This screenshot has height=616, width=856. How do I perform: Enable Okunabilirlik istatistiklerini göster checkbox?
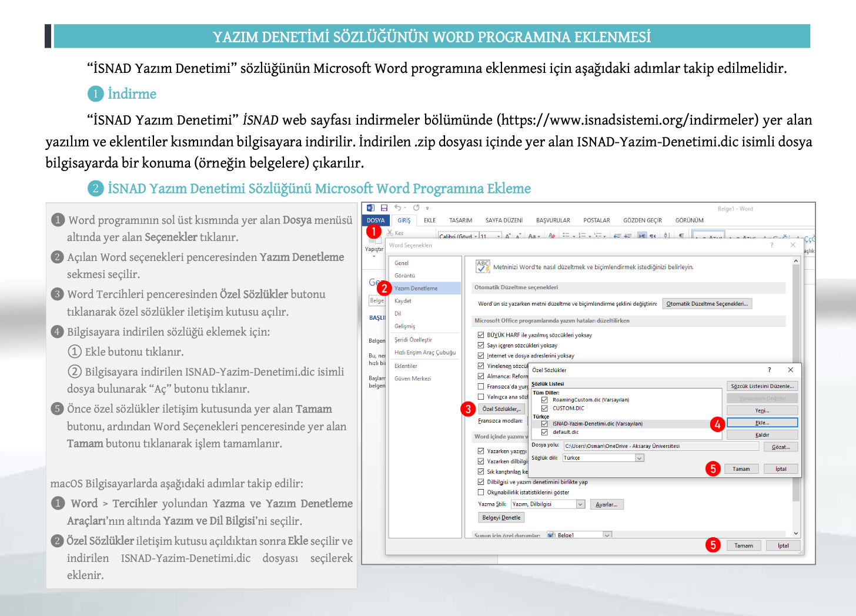click(x=481, y=493)
